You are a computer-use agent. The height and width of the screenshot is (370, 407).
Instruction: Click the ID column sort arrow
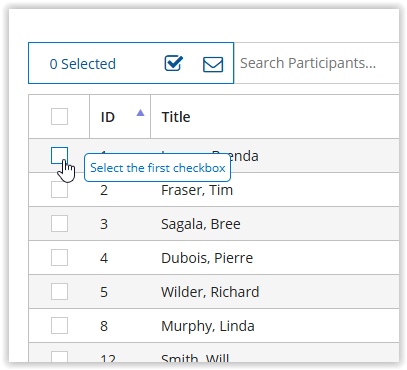pyautogui.click(x=140, y=113)
